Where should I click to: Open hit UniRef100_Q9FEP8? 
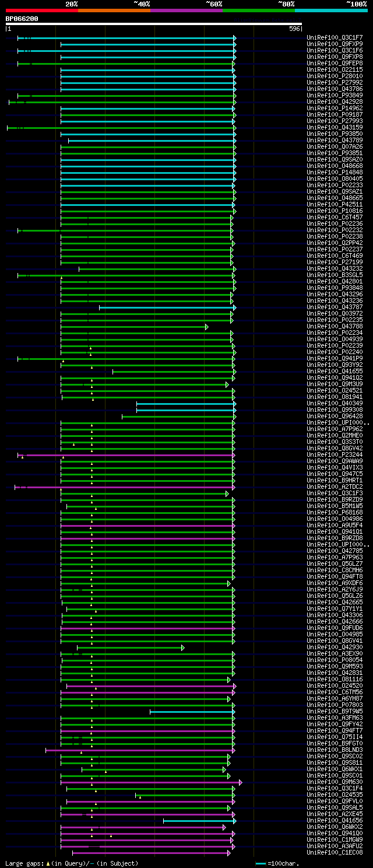(x=335, y=64)
